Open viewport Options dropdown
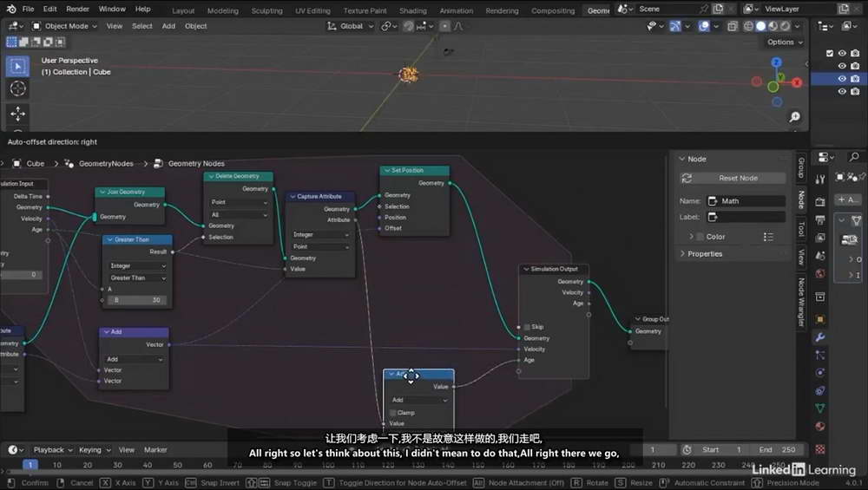 pos(785,42)
